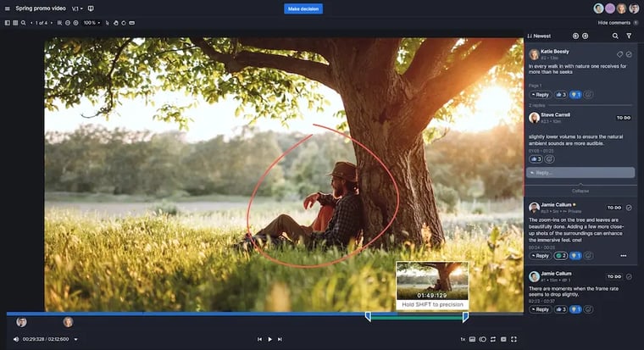Image resolution: width=644 pixels, height=350 pixels.
Task: Toggle loop playback icon
Action: (493, 339)
